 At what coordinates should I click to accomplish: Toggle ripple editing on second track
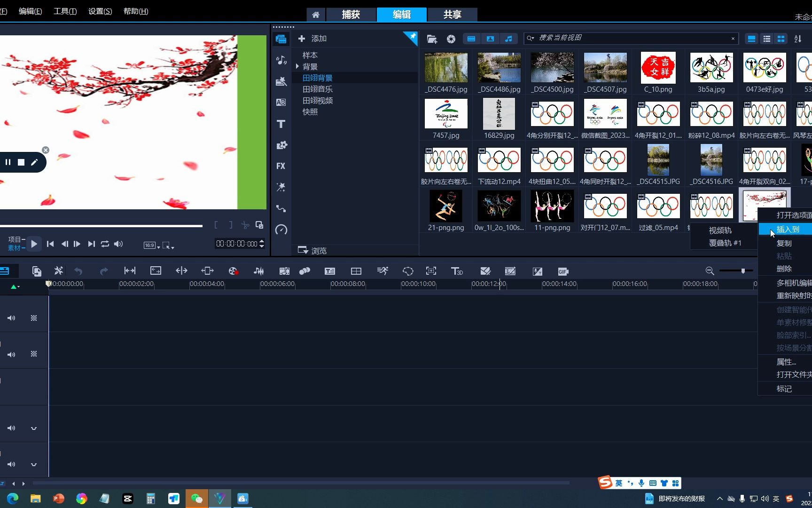click(34, 354)
